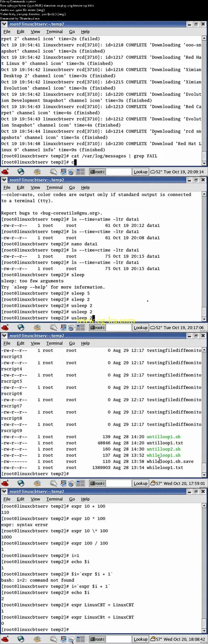Click weather applet cloud icon showing 52° at 20:09:14

pos(153,172)
